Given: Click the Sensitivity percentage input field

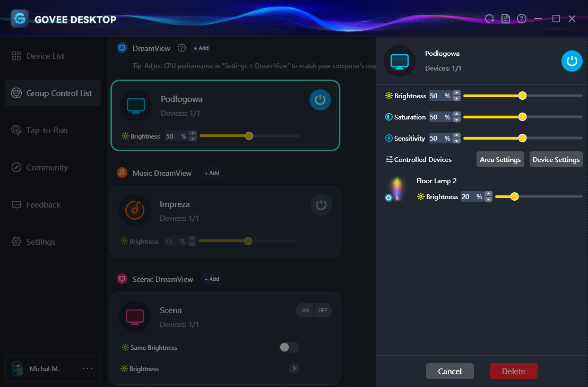Looking at the screenshot, I should click(x=440, y=138).
